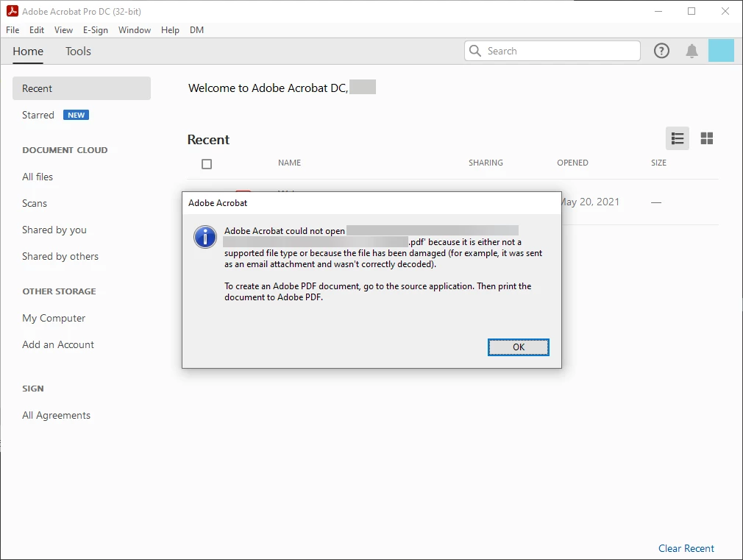Click the magnifier search icon
The width and height of the screenshot is (743, 560).
coord(474,50)
